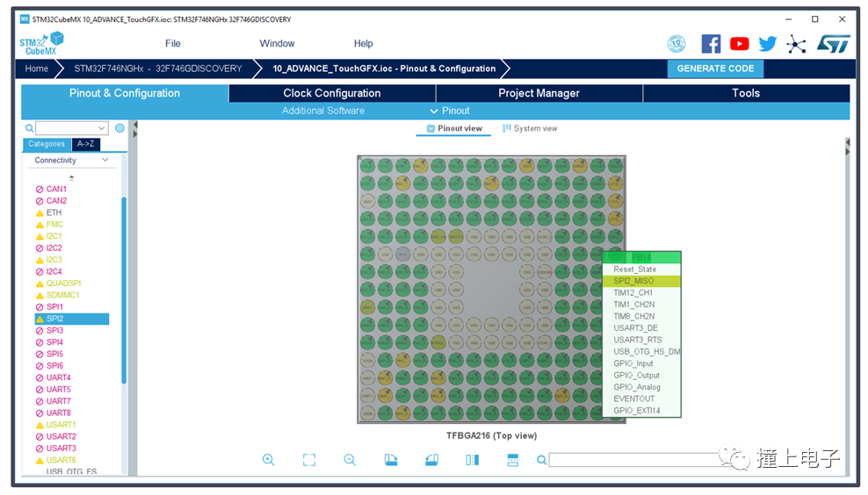The width and height of the screenshot is (868, 495).
Task: Open the YouTube link icon
Action: (x=740, y=44)
